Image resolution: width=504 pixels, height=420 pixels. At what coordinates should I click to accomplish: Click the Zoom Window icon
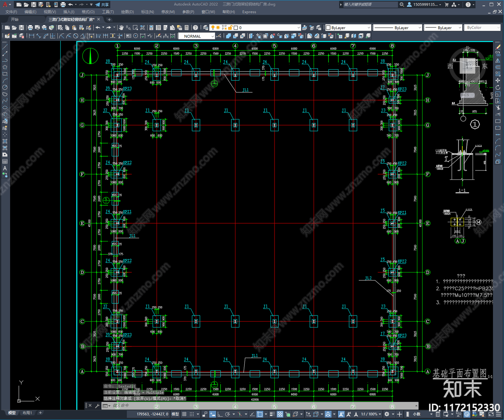pos(135,28)
